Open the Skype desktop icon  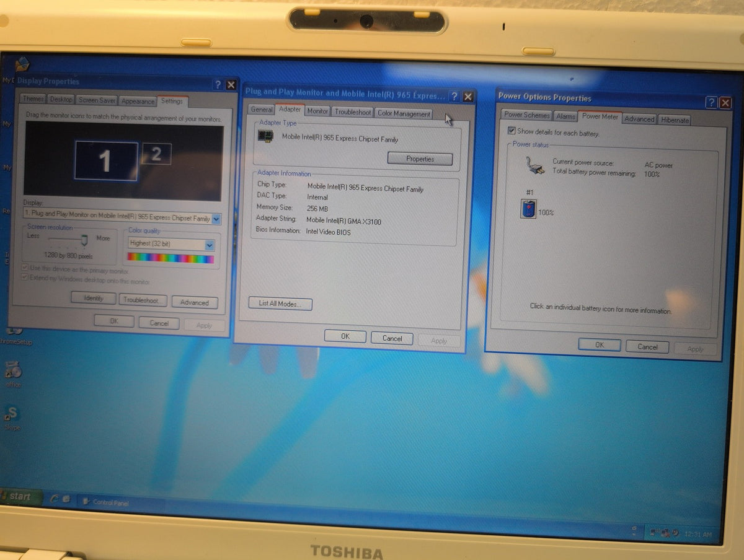pos(12,418)
